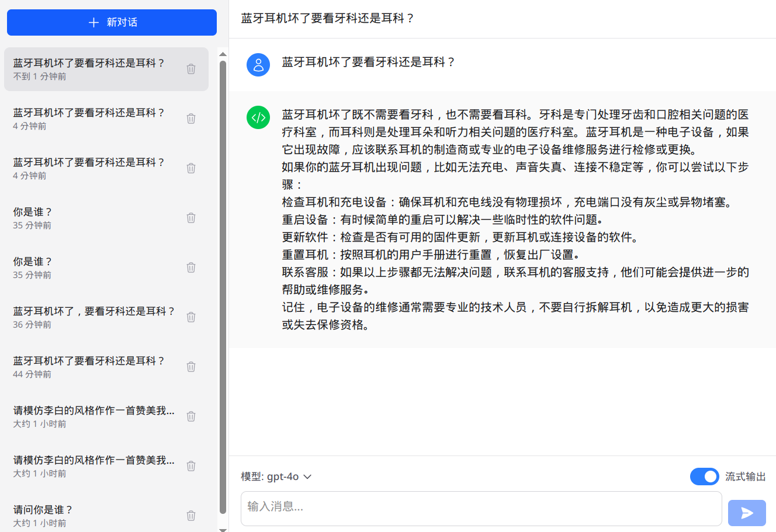Start a new chat with 新对话 button

pyautogui.click(x=112, y=22)
